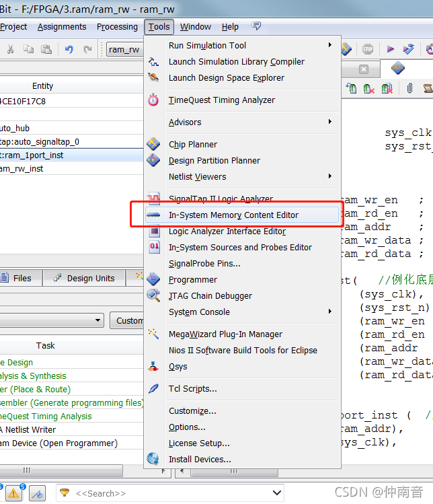
Task: Click the warning triangle message filter icon
Action: (x=13, y=493)
